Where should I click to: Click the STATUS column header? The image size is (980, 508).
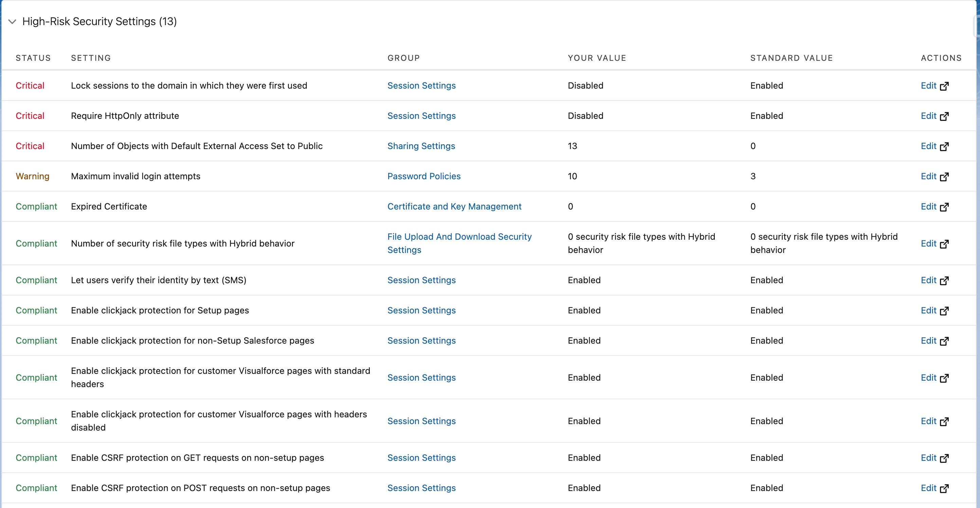[x=33, y=58]
